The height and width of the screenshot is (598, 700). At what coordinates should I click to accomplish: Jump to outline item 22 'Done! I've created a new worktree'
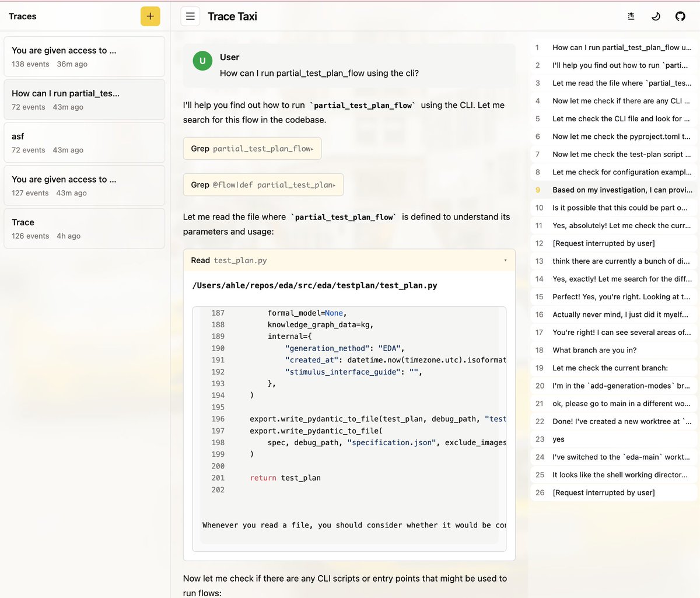(614, 421)
